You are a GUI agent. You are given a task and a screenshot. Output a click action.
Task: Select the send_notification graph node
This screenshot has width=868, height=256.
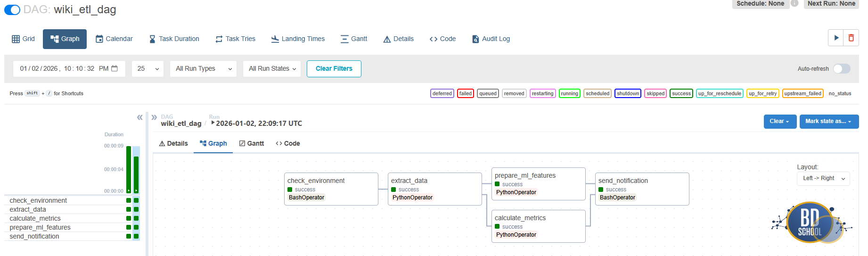coord(642,189)
